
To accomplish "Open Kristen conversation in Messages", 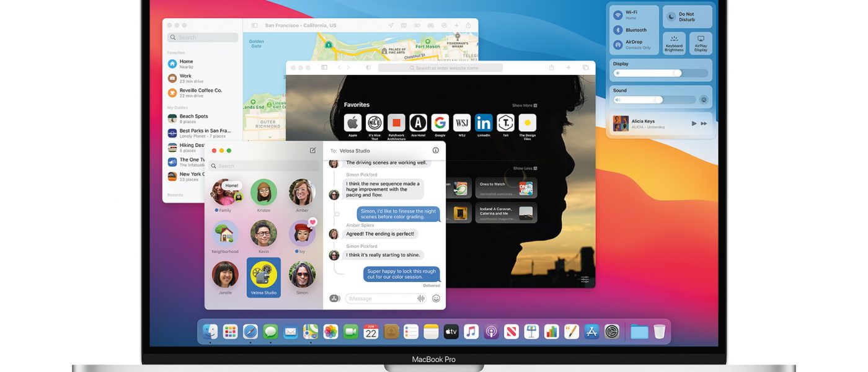I will pyautogui.click(x=263, y=195).
